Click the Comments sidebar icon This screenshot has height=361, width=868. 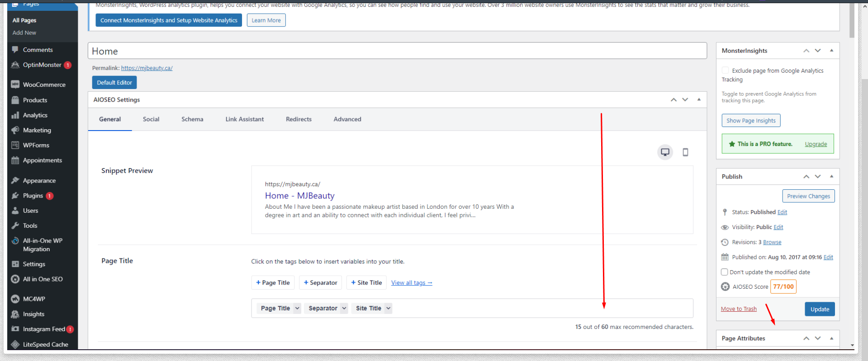coord(15,50)
